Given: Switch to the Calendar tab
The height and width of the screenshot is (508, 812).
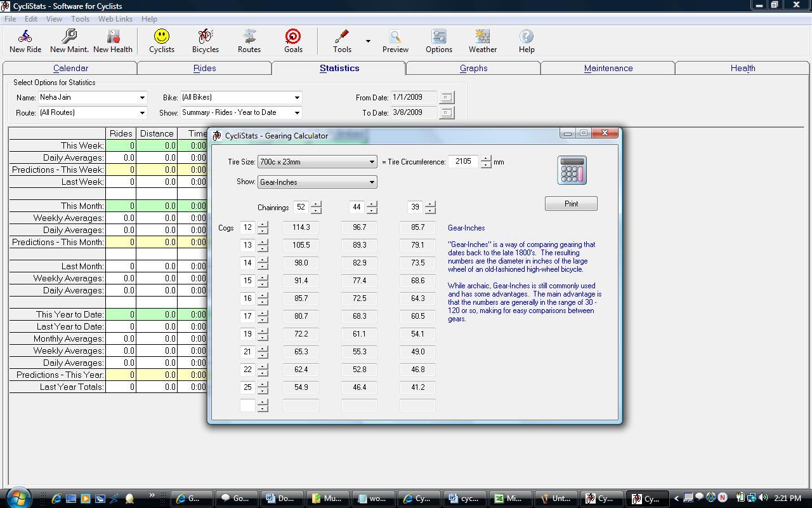Looking at the screenshot, I should 70,68.
